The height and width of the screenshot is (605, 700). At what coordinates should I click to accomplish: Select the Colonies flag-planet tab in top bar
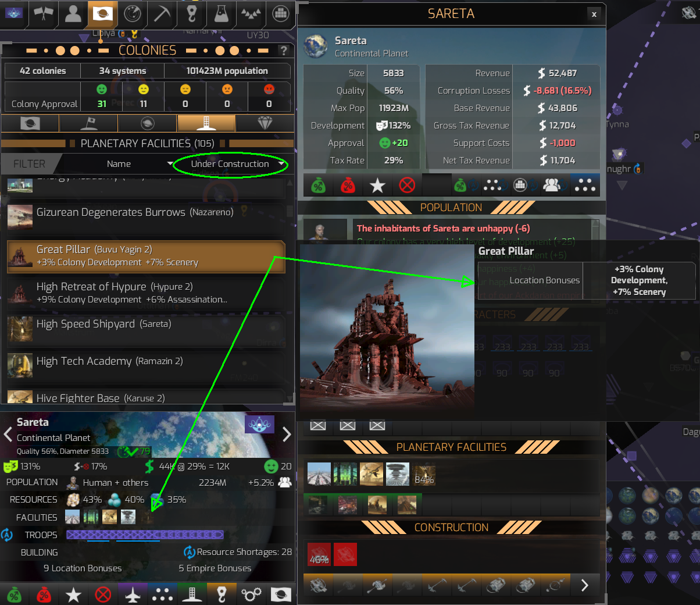coord(102,13)
